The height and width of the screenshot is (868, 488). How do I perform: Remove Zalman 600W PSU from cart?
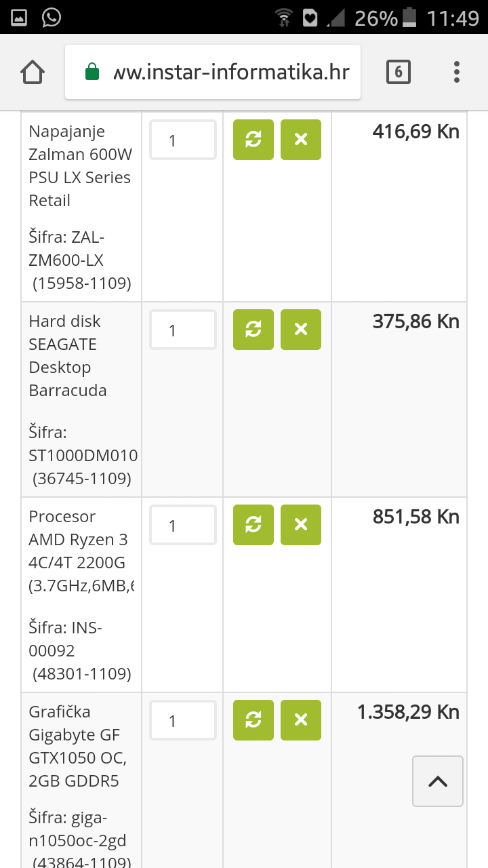point(301,140)
